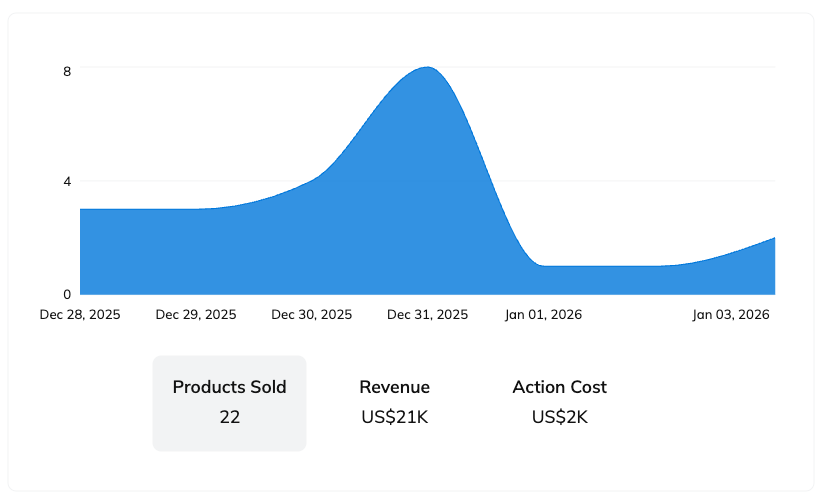Click the y-axis label 0
The height and width of the screenshot is (497, 820).
(x=67, y=294)
